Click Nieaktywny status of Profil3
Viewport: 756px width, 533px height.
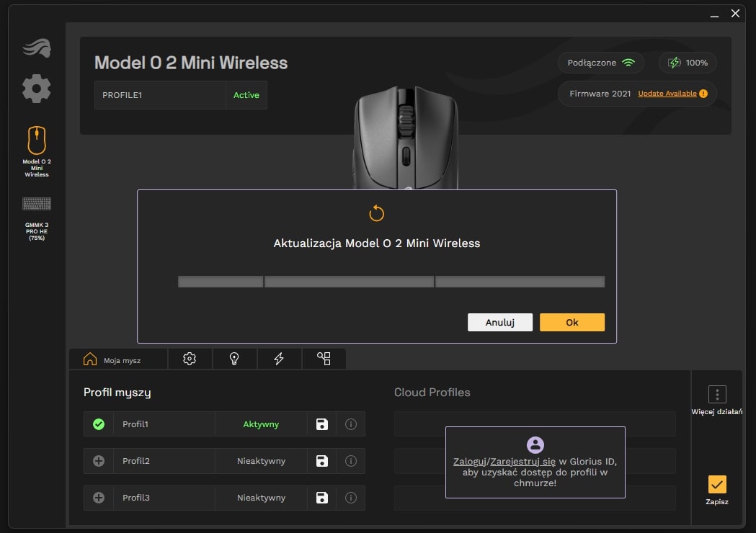262,497
